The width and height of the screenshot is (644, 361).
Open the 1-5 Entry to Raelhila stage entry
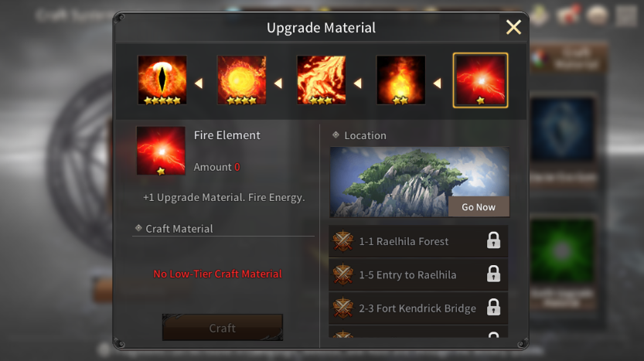pos(418,274)
